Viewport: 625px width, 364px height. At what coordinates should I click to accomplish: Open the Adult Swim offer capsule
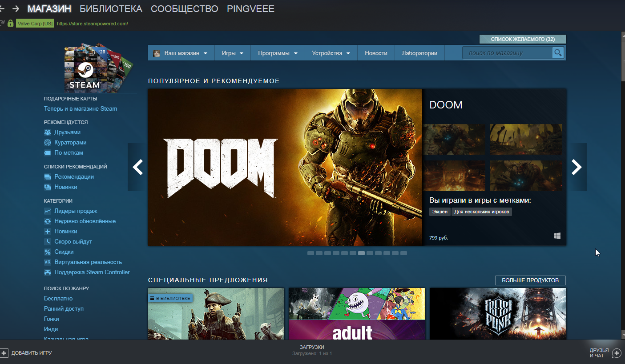click(357, 314)
